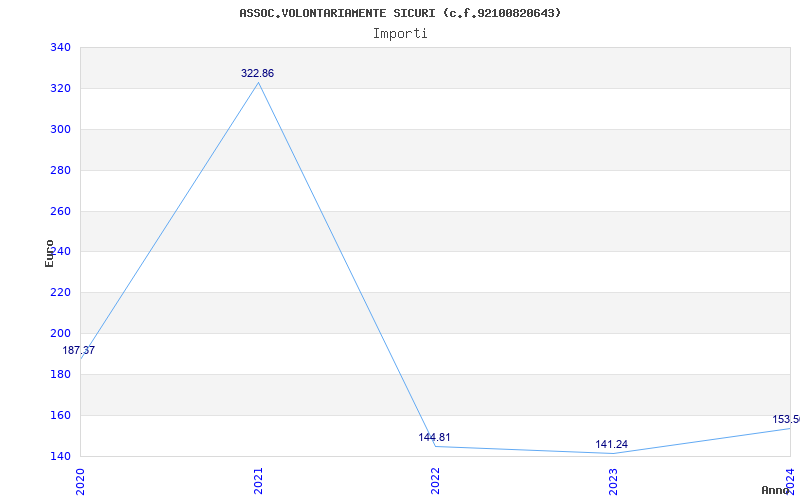Image resolution: width=800 pixels, height=500 pixels.
Task: Click the 280 y-axis value
Action: pos(60,170)
